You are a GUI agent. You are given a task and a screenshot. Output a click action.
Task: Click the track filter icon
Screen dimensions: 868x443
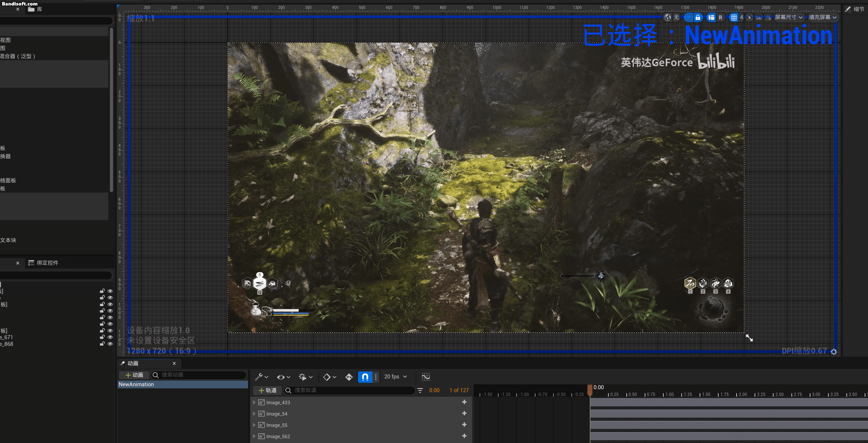(420, 390)
